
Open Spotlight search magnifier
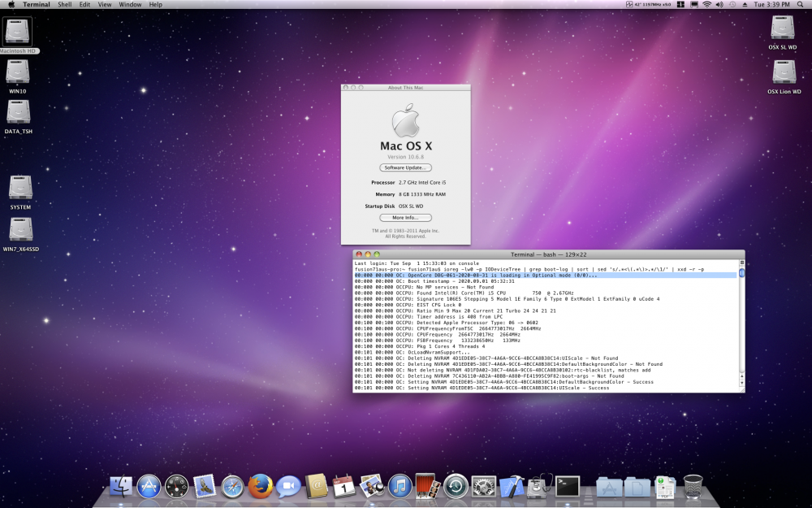point(800,5)
